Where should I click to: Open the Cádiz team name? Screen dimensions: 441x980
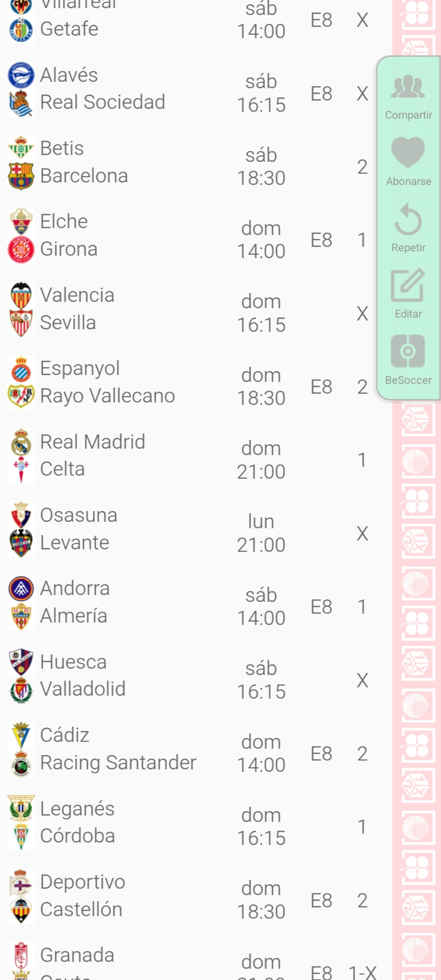[x=65, y=735]
